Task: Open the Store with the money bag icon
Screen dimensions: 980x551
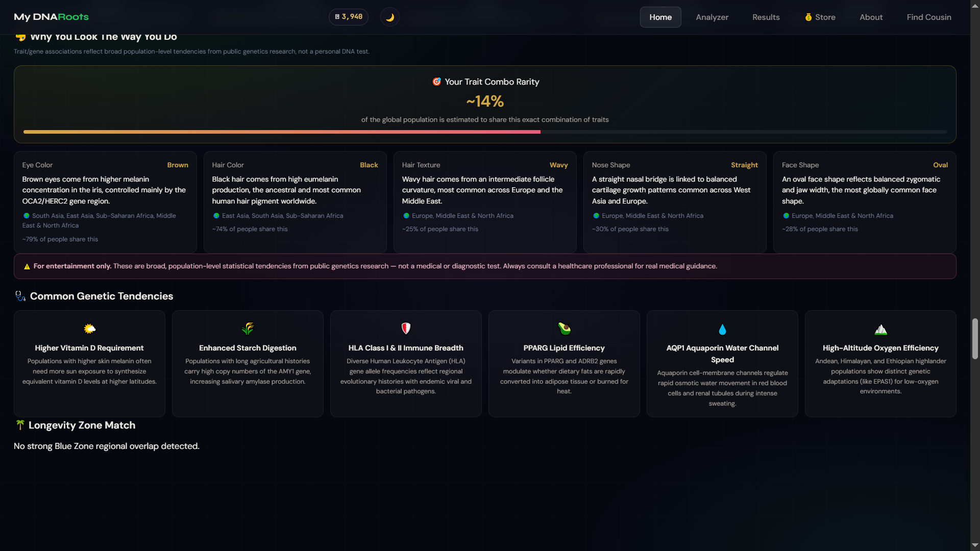Action: point(820,17)
